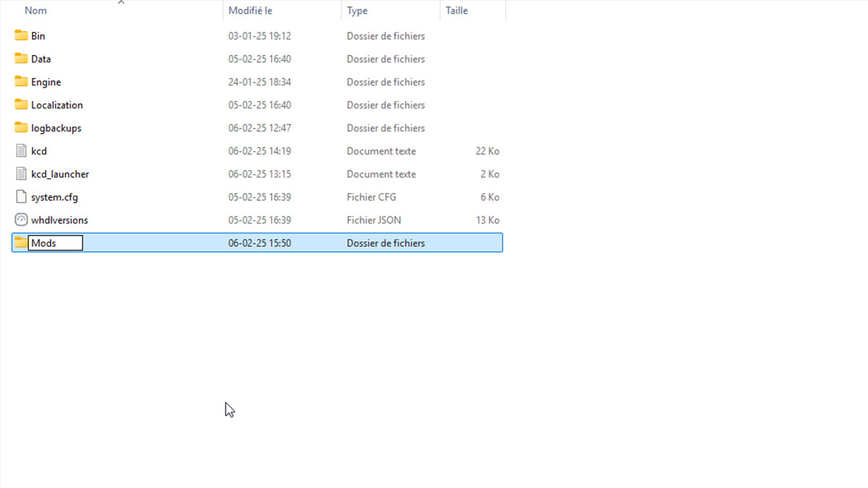Select the Data folder icon
868x488 pixels.
(21, 59)
